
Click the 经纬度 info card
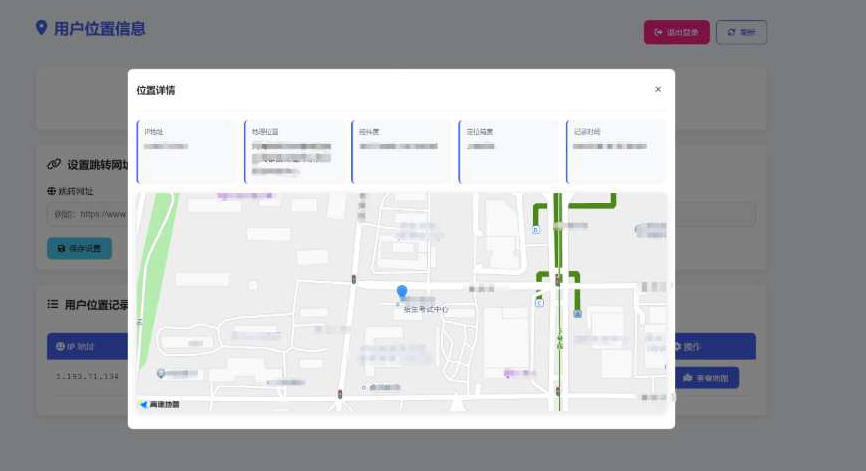[x=401, y=151]
